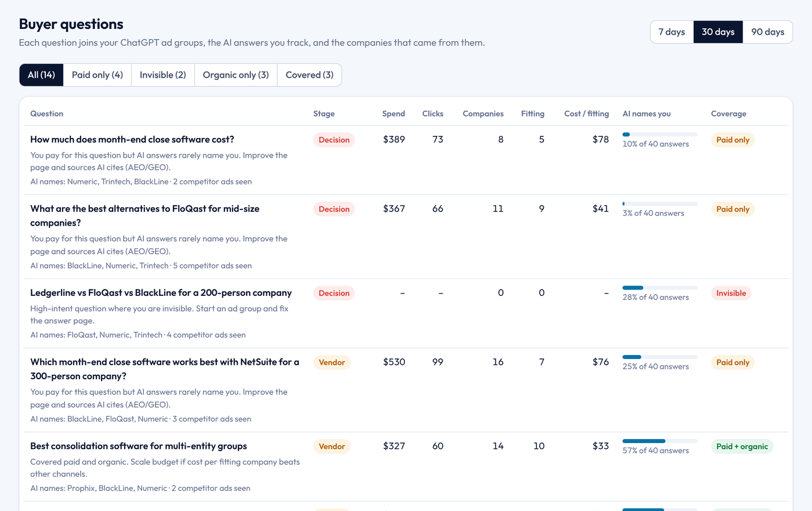812x511 pixels.
Task: Click the Question column header
Action: pos(47,114)
